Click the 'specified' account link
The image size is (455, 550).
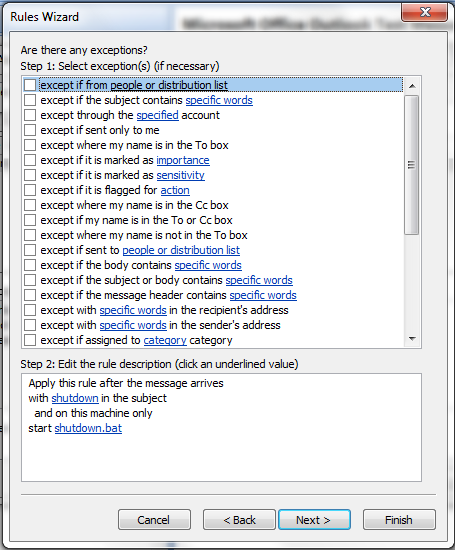[158, 115]
